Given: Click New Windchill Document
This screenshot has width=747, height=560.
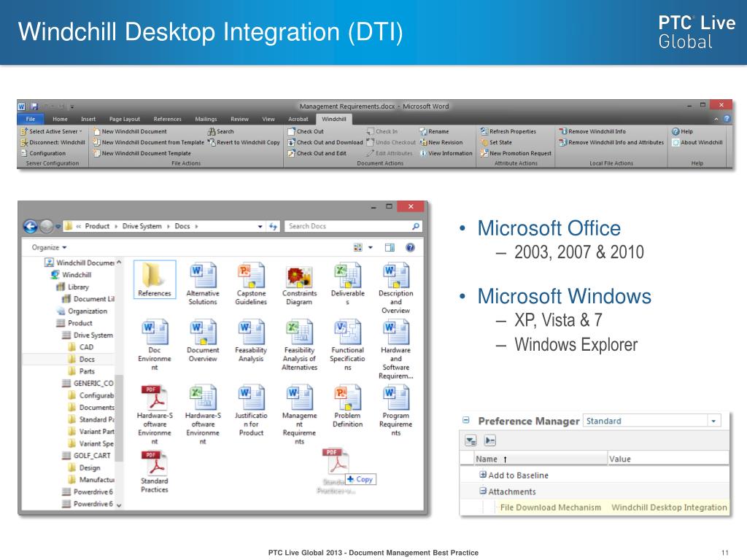Looking at the screenshot, I should click(130, 131).
